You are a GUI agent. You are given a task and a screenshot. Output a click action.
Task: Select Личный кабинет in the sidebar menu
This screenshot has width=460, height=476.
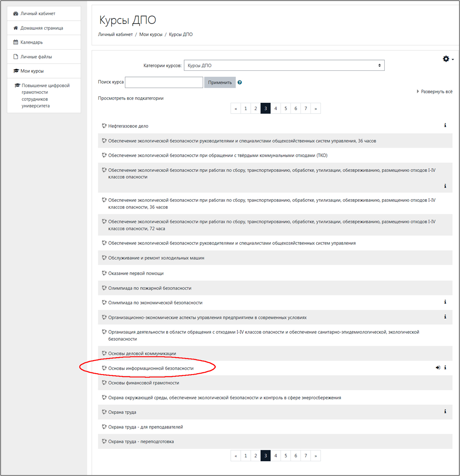[x=38, y=14]
